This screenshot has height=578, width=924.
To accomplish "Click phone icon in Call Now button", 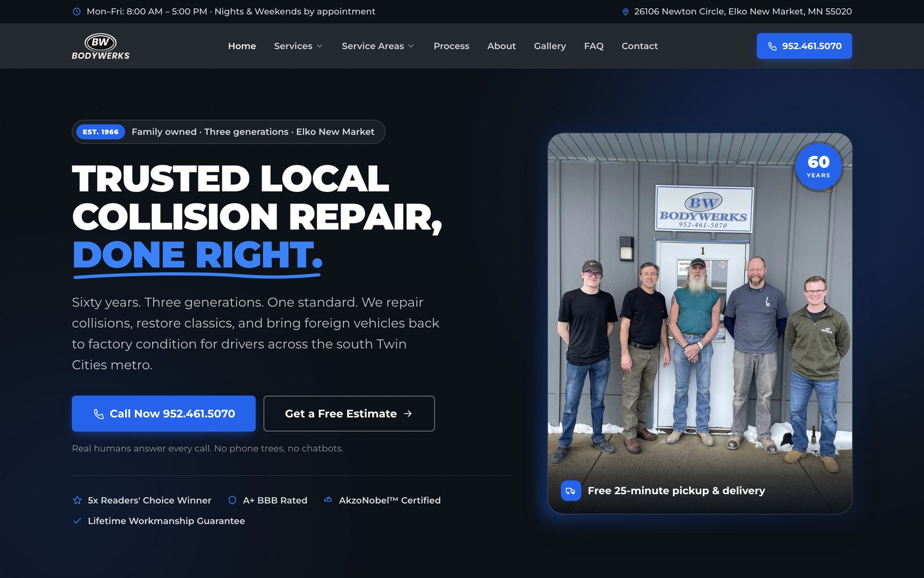I will (99, 414).
